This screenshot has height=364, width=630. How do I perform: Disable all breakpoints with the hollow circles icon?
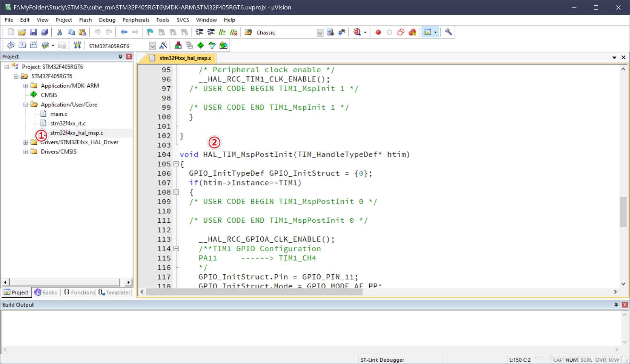401,32
